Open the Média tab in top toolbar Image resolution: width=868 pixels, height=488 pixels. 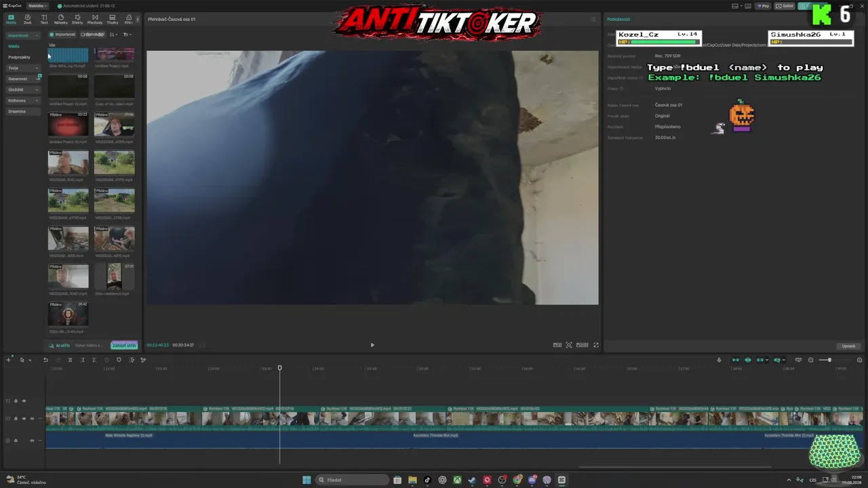coord(11,19)
